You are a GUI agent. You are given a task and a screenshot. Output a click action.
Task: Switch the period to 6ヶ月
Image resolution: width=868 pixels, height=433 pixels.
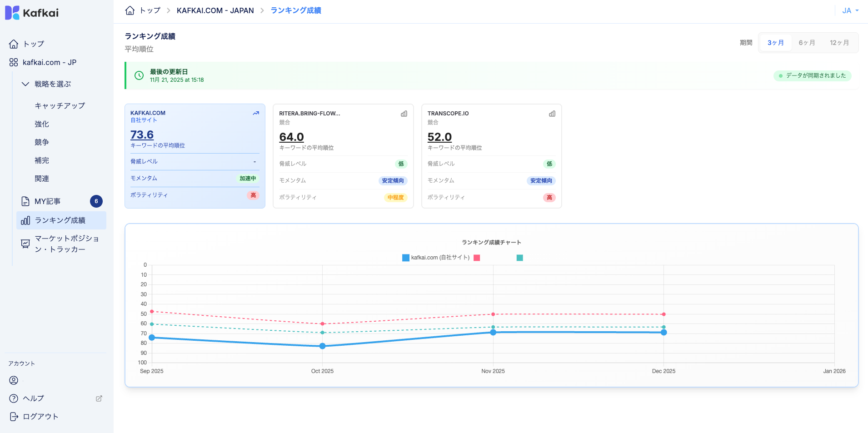807,43
